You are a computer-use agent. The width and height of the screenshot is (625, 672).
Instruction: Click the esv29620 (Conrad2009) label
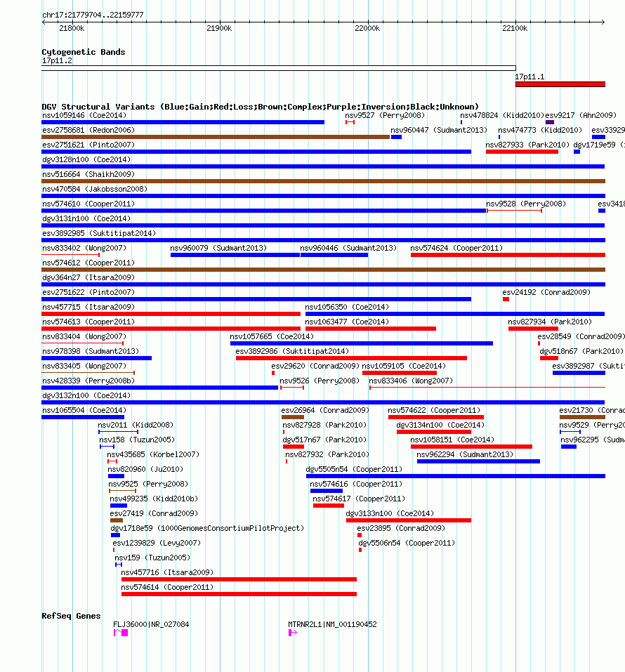click(315, 366)
